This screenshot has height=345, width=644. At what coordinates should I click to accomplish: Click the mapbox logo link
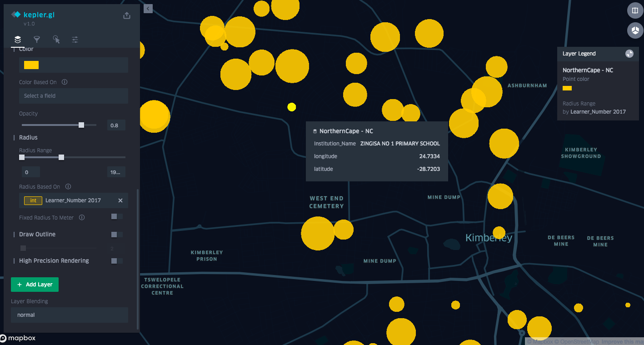click(18, 338)
